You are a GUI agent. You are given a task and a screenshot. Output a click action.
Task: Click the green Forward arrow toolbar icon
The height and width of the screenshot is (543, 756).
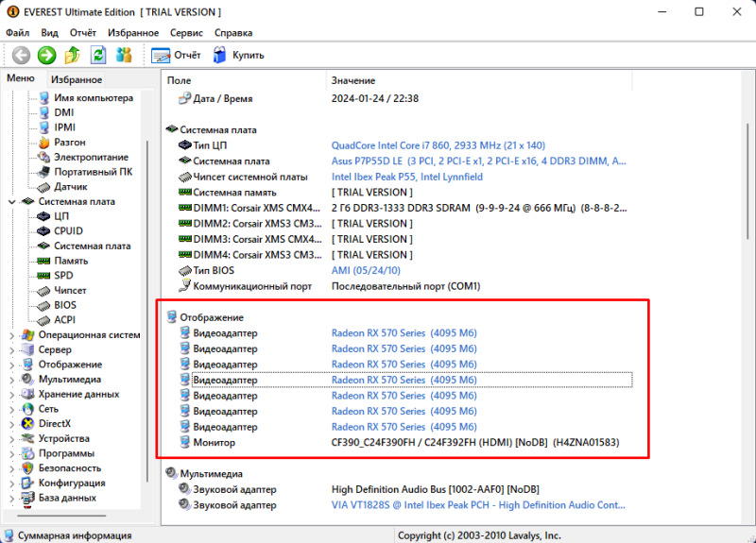pyautogui.click(x=46, y=56)
